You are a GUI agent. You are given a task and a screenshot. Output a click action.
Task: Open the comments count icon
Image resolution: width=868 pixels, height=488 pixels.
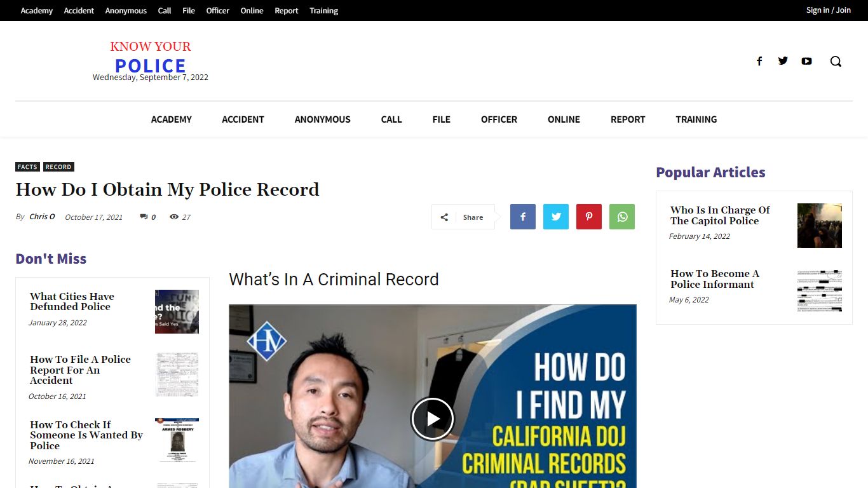[144, 217]
